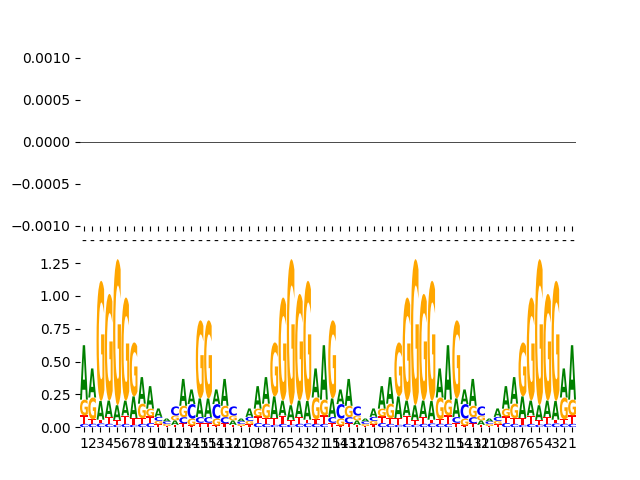Click the −0.0005 y-axis tick label
The height and width of the screenshot is (480, 640).
(42, 185)
